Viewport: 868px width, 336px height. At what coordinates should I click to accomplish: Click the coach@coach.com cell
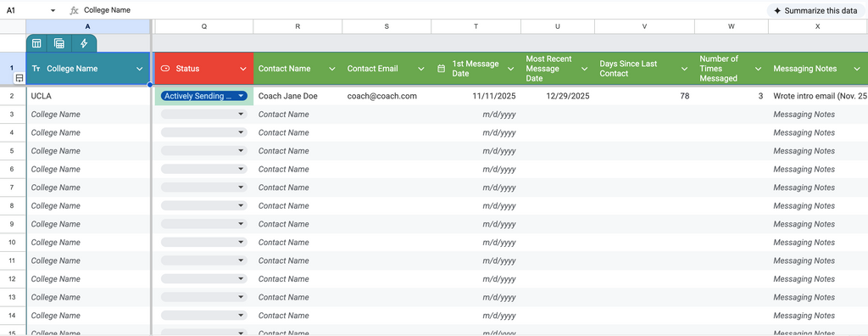point(387,96)
